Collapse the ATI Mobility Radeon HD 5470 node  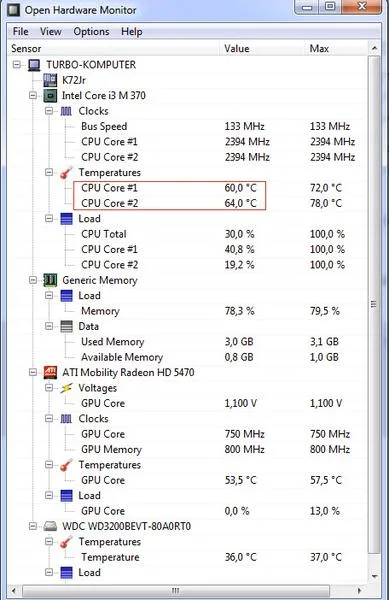point(33,372)
